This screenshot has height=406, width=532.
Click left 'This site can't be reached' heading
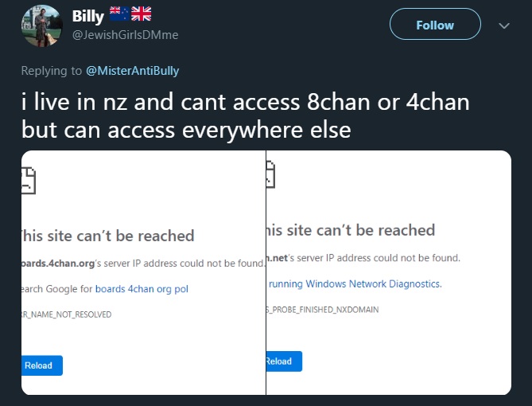pyautogui.click(x=108, y=236)
